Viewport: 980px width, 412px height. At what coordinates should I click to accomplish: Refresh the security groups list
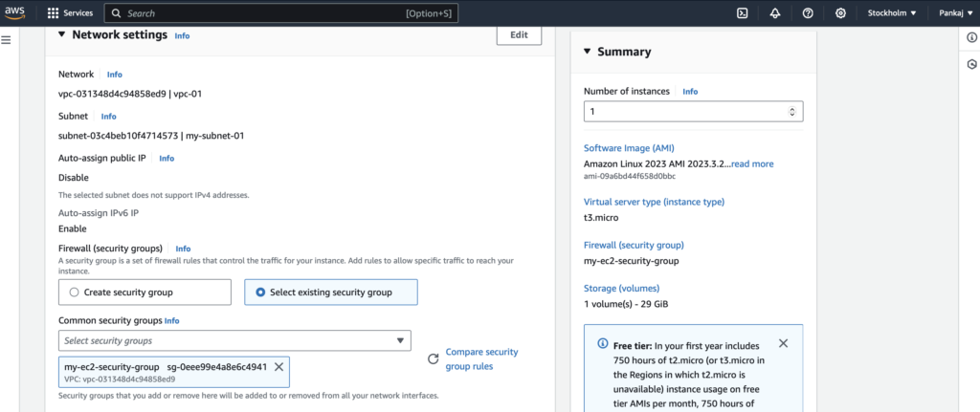coord(434,358)
